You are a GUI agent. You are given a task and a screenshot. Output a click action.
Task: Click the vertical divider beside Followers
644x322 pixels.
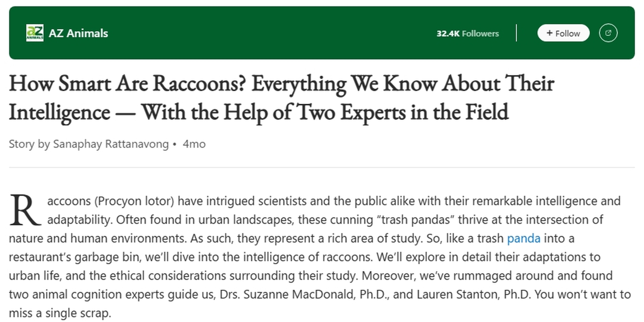[516, 33]
